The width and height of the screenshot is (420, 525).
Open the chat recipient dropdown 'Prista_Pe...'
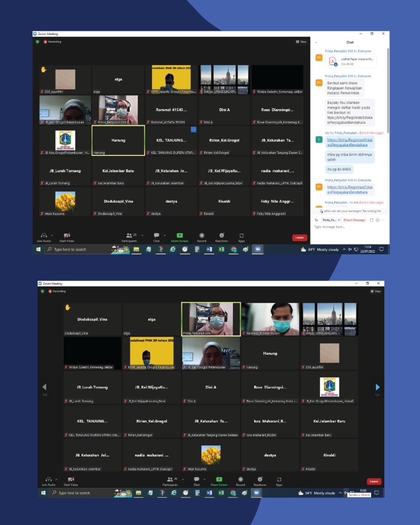click(331, 220)
